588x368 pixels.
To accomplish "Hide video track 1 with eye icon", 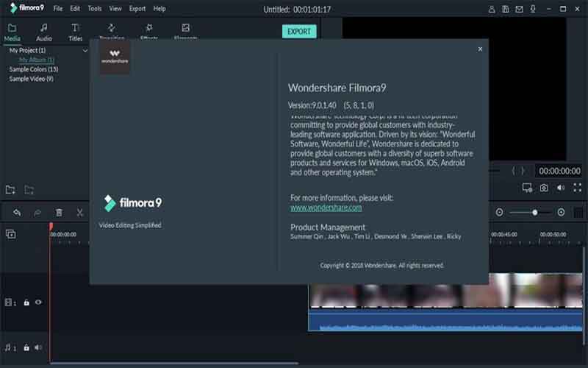I will 38,302.
